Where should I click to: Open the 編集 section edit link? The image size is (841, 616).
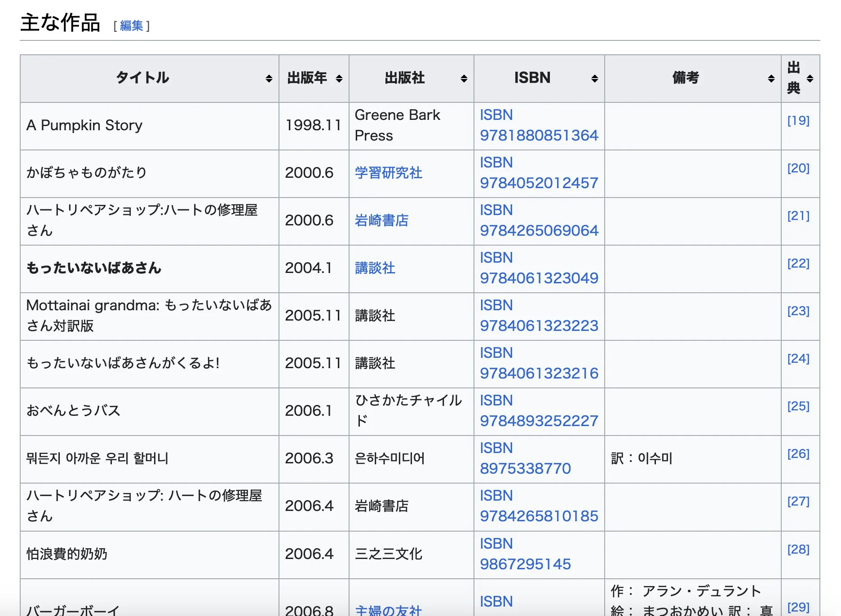pyautogui.click(x=132, y=26)
